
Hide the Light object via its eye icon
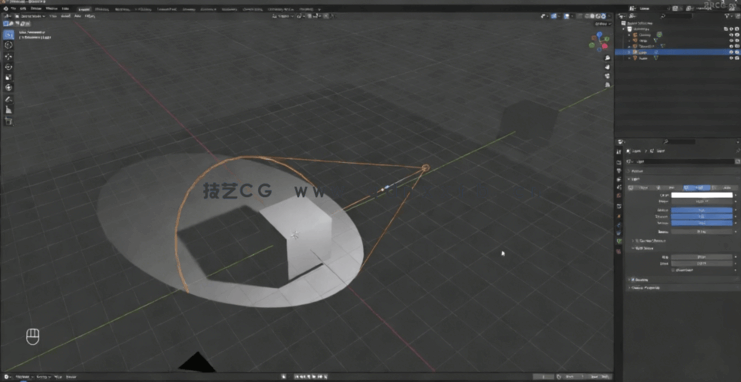tap(731, 52)
